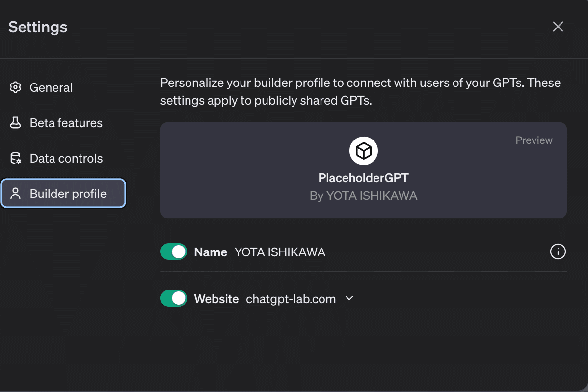588x392 pixels.
Task: Click the PlaceholderGPT preview title
Action: pyautogui.click(x=363, y=178)
